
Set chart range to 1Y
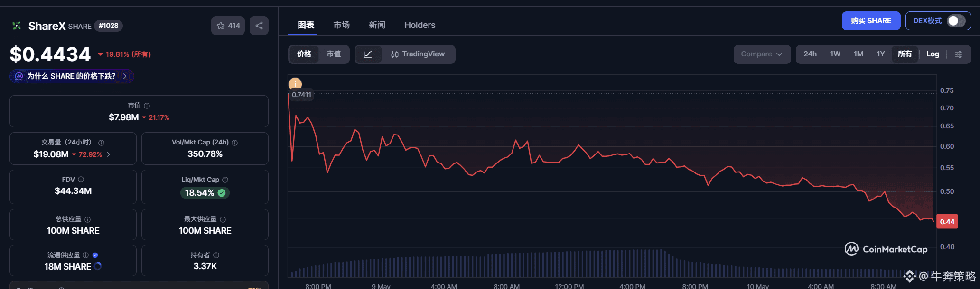pos(881,54)
